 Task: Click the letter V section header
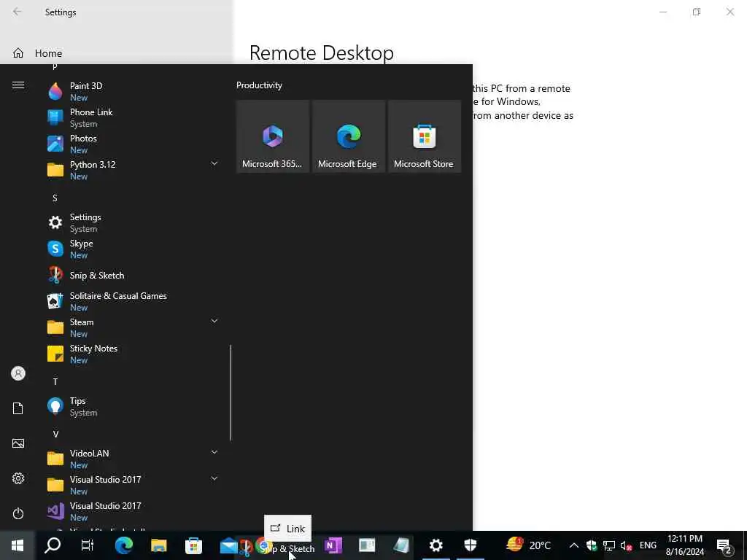(55, 435)
